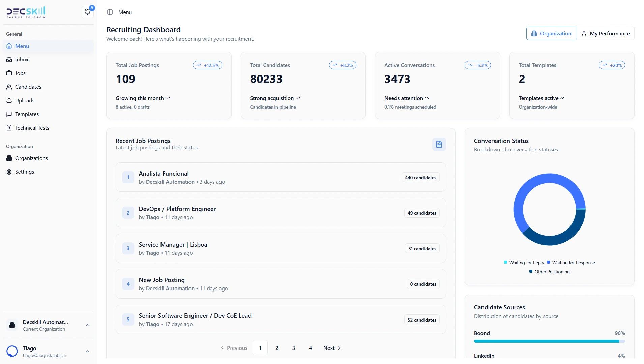
Task: Click the Menu breadcrumb label
Action: point(125,12)
